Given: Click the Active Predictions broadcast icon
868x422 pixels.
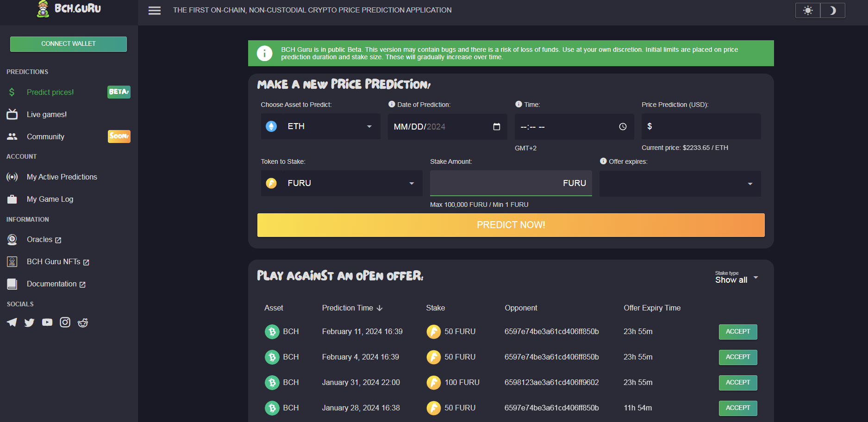Looking at the screenshot, I should [12, 177].
